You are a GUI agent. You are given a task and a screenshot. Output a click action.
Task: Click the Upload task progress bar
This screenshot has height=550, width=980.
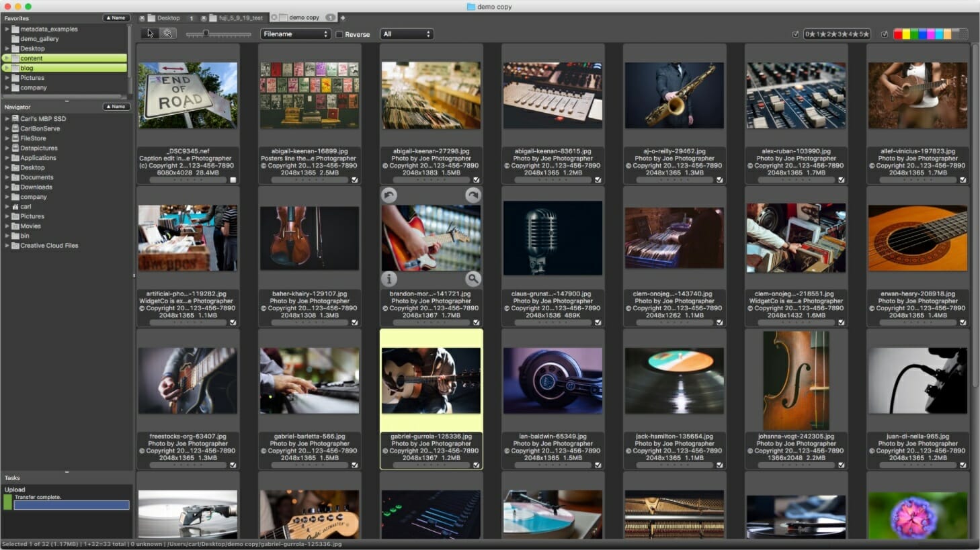[71, 505]
